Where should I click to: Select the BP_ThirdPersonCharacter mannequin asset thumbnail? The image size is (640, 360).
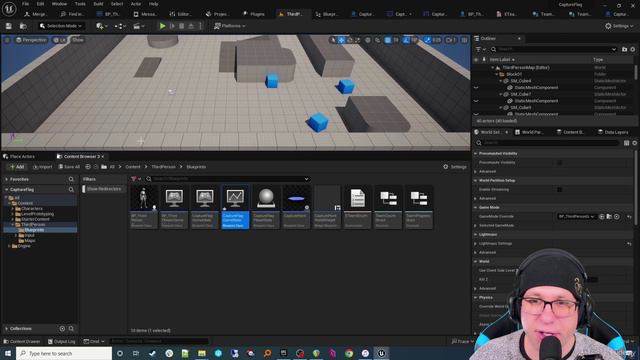tap(143, 207)
